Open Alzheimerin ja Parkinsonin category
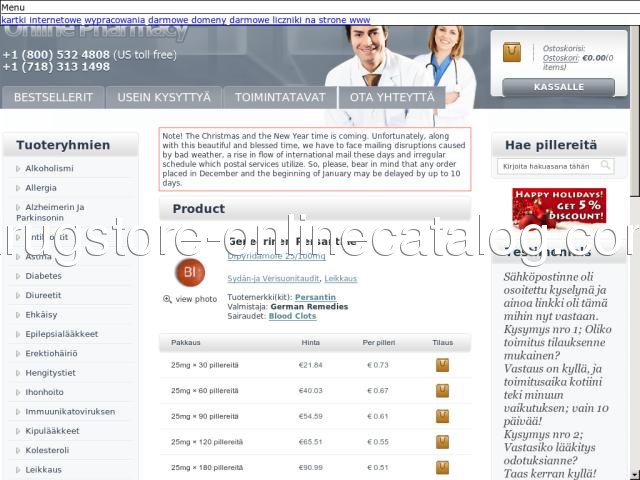This screenshot has width=640, height=480. (x=50, y=212)
